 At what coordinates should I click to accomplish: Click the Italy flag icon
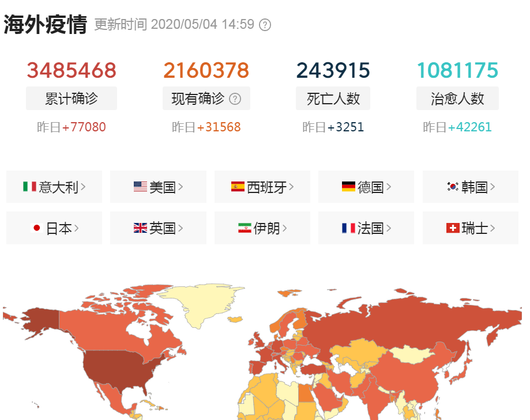[x=30, y=186]
